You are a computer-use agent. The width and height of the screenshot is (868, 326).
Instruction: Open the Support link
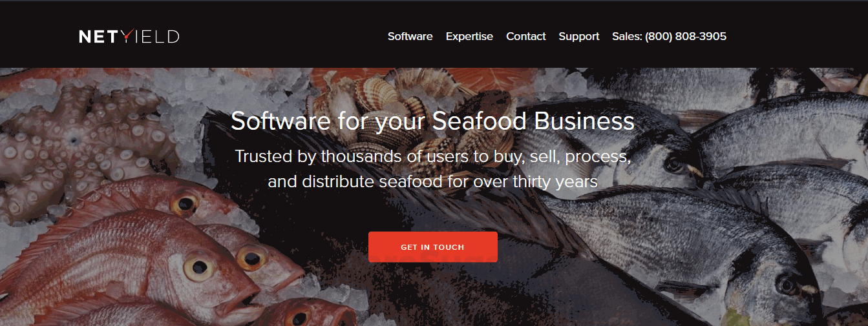click(x=579, y=37)
